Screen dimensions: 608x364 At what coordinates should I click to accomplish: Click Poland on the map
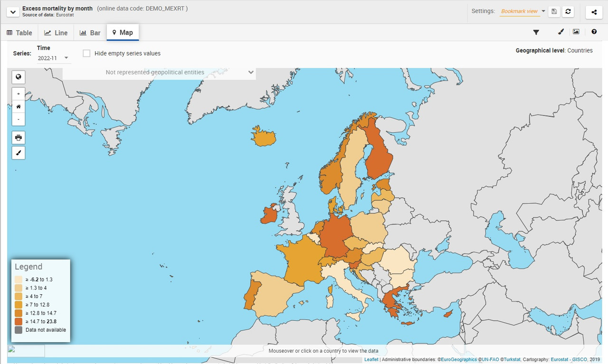370,227
